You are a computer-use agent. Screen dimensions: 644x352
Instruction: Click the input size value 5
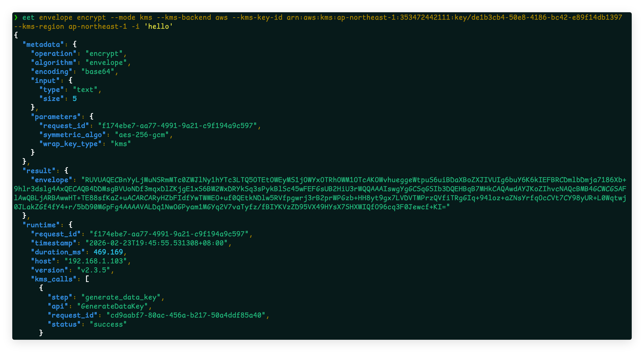point(75,99)
